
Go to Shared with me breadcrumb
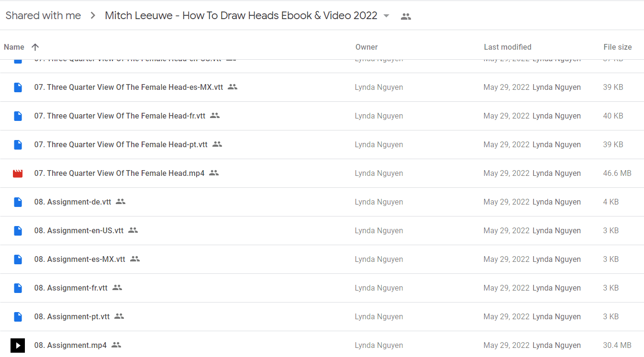[x=43, y=16]
